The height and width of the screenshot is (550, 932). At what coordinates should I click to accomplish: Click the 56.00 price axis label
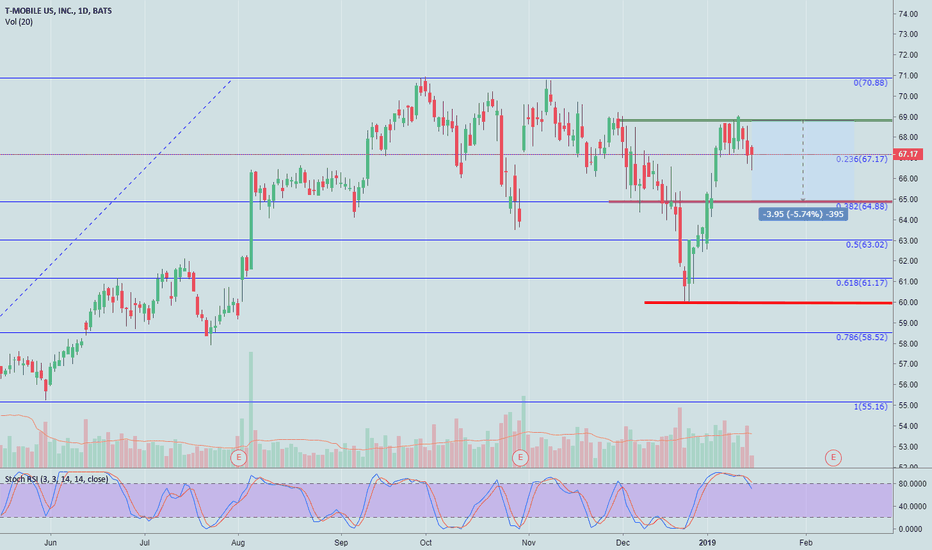coord(908,385)
